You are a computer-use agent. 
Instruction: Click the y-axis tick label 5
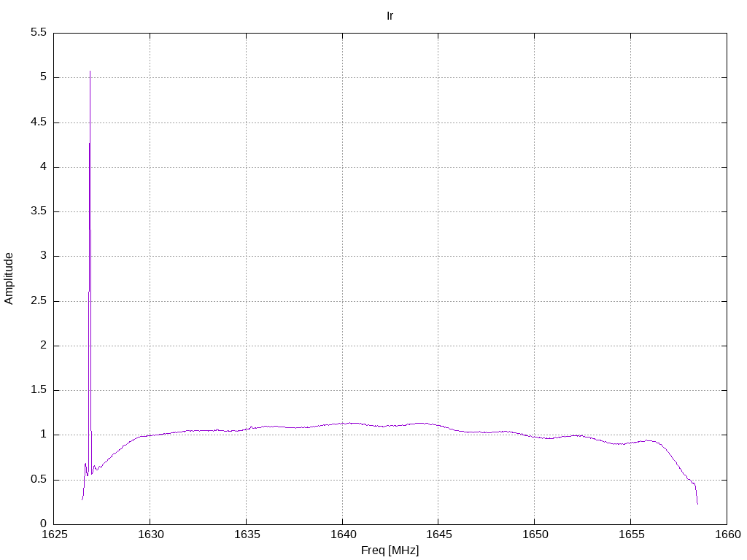pos(43,77)
